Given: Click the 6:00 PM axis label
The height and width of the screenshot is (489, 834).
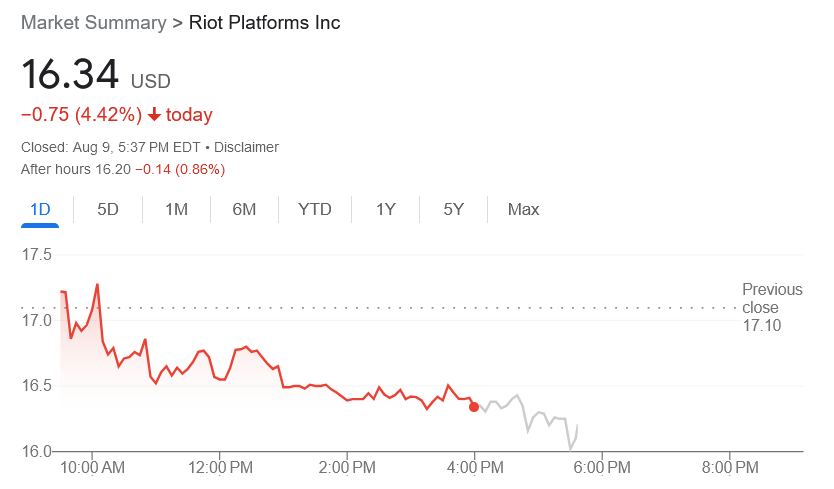Looking at the screenshot, I should [x=602, y=467].
